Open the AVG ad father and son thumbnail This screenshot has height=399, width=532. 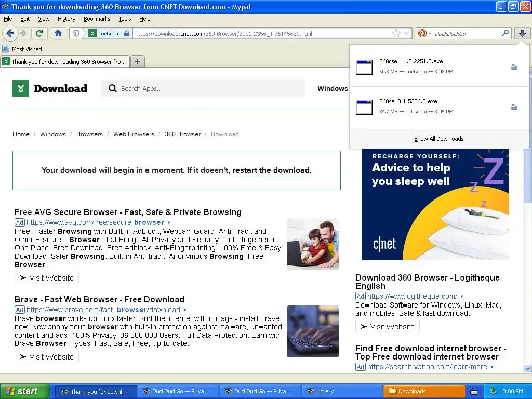(313, 244)
